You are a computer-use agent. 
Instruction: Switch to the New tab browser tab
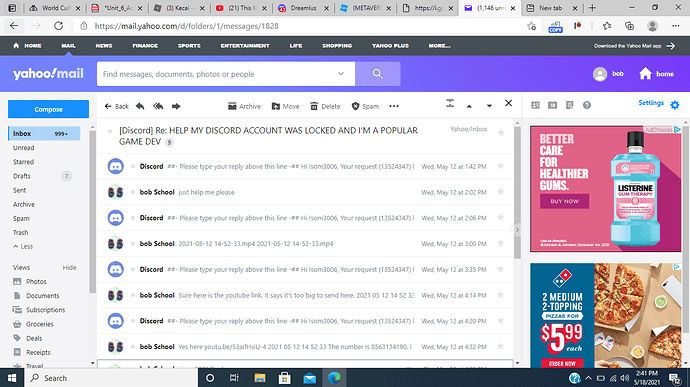[551, 8]
